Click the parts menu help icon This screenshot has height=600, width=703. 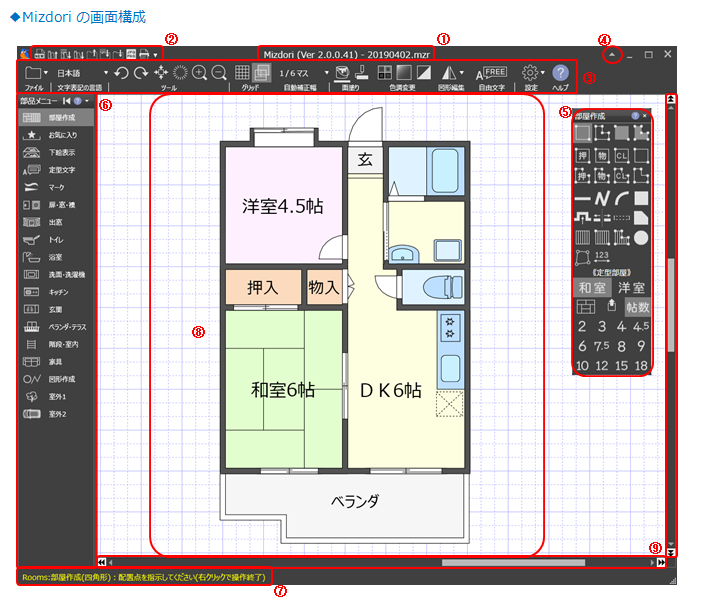tap(78, 101)
